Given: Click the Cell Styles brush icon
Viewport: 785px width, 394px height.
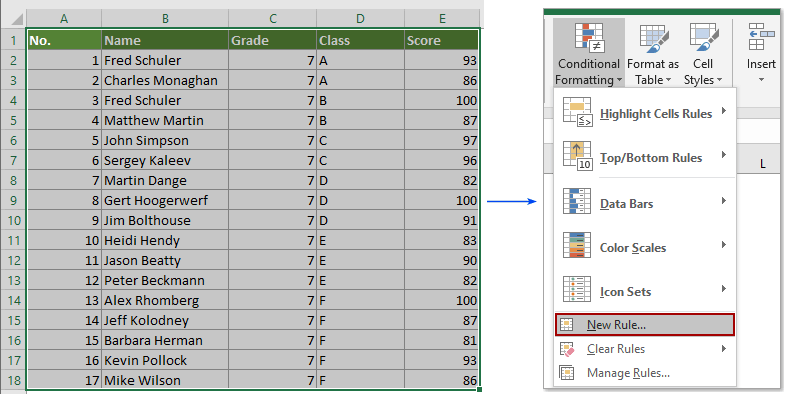Looking at the screenshot, I should point(704,37).
